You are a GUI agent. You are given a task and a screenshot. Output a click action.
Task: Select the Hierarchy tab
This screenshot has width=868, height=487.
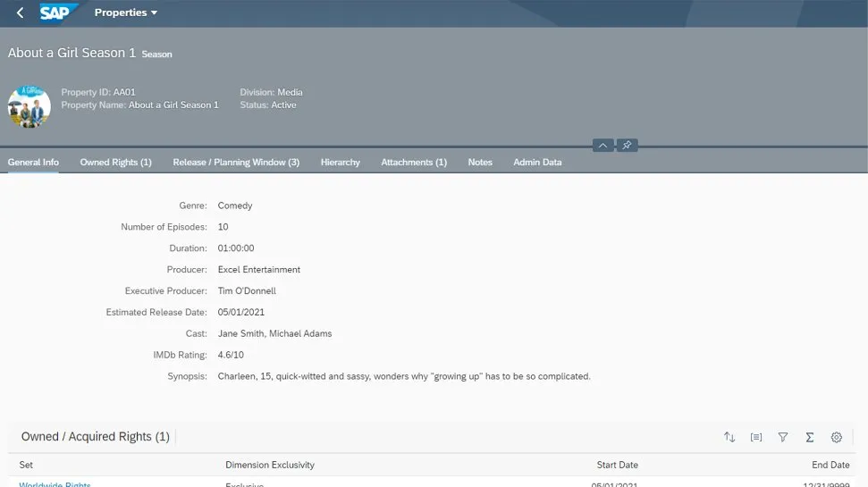tap(340, 163)
